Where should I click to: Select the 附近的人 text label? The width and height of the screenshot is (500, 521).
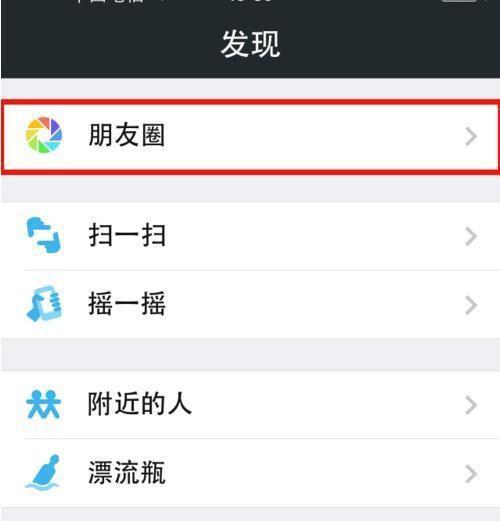click(x=140, y=404)
